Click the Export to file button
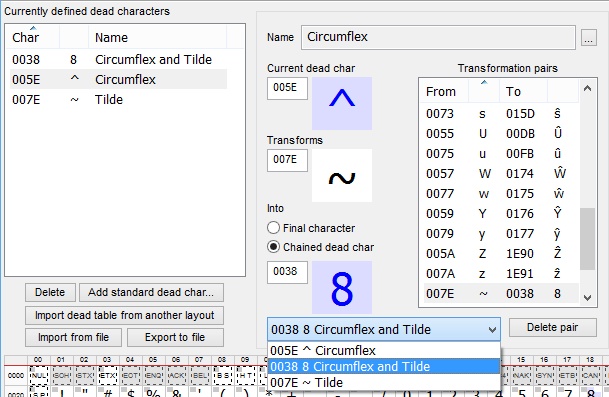The image size is (609, 397). click(x=175, y=337)
